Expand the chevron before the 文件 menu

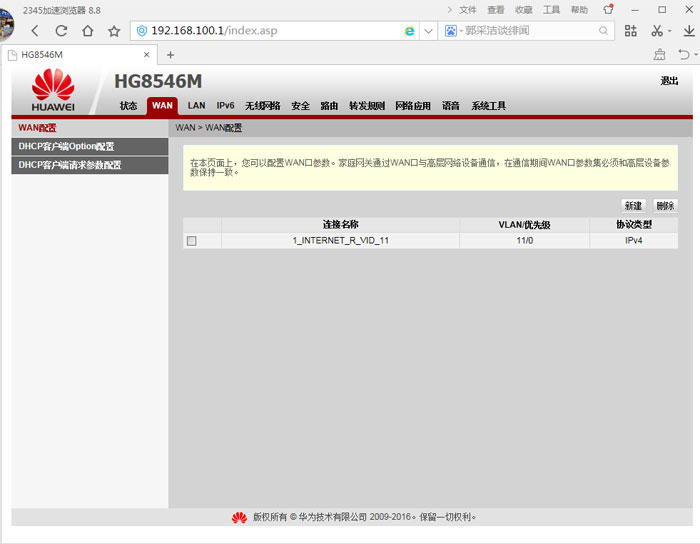(450, 9)
